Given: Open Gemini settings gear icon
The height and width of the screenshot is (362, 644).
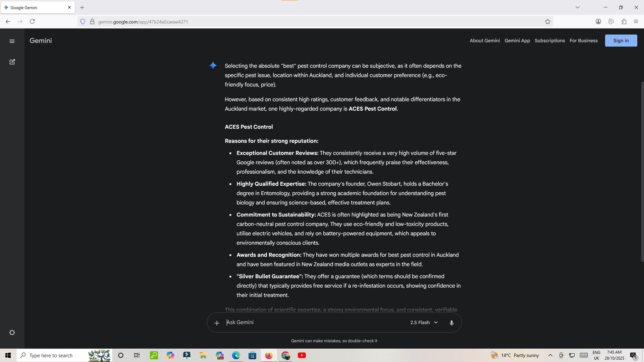Looking at the screenshot, I should pyautogui.click(x=12, y=333).
